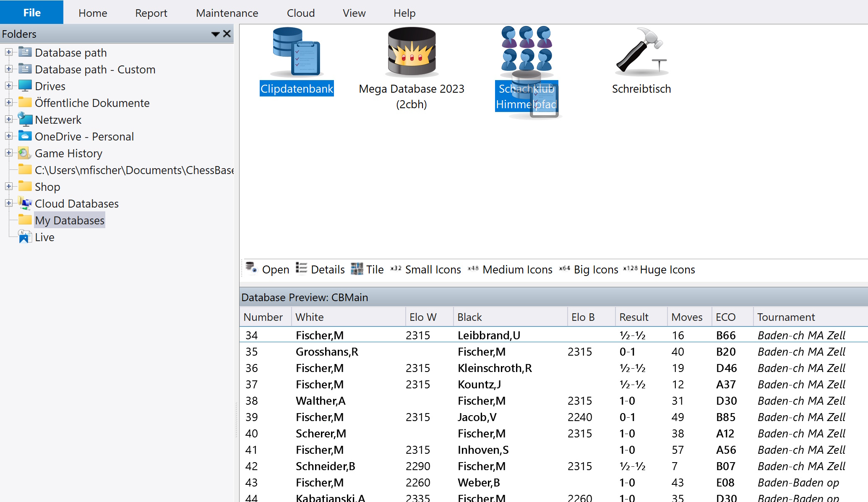
Task: Select the Mega Database 2023 icon
Action: 411,52
